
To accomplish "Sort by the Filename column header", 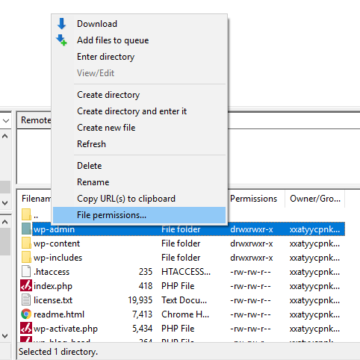I will [36, 199].
